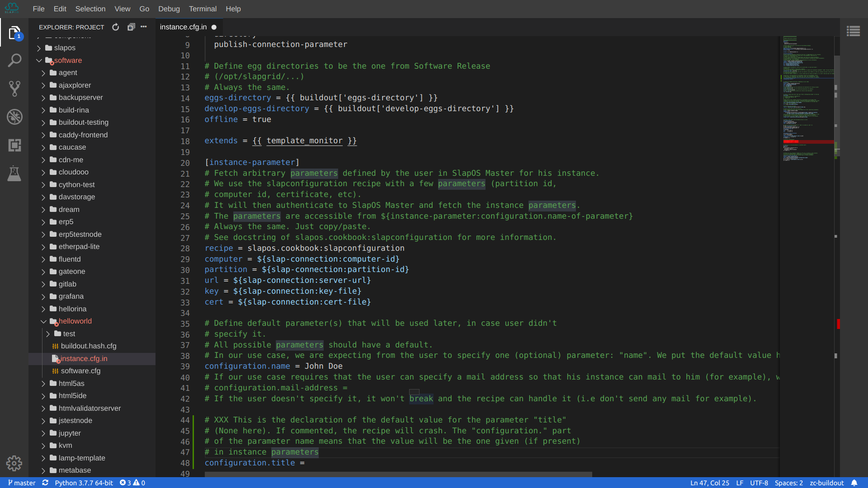This screenshot has height=488, width=868.
Task: Expand the kvm folder
Action: coord(43,446)
